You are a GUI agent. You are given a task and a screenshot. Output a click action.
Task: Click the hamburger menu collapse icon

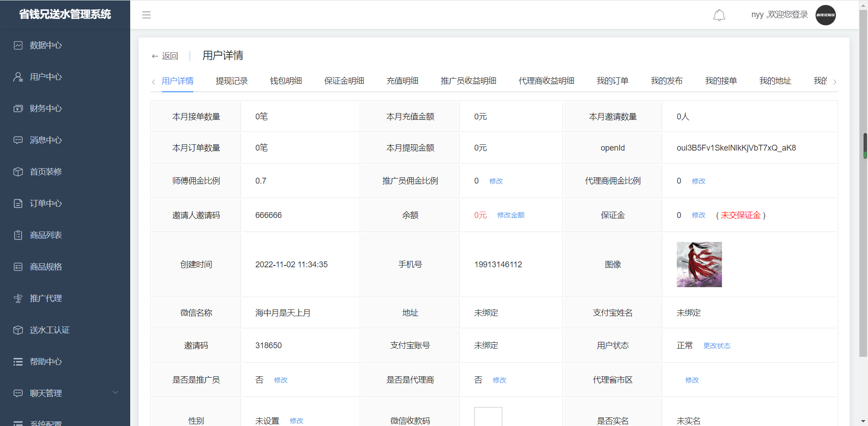click(x=146, y=15)
